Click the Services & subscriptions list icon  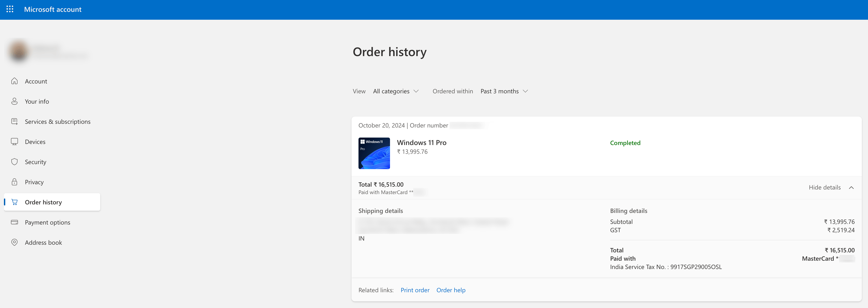point(14,121)
